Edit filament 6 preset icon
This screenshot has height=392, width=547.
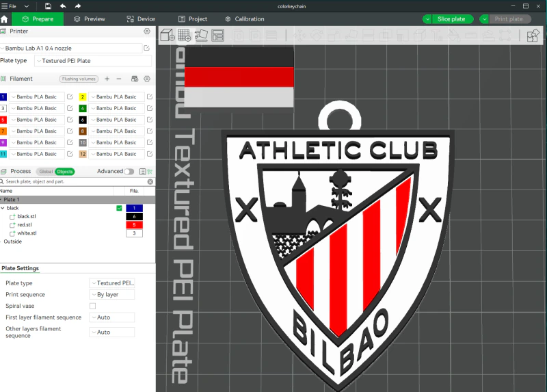[150, 120]
